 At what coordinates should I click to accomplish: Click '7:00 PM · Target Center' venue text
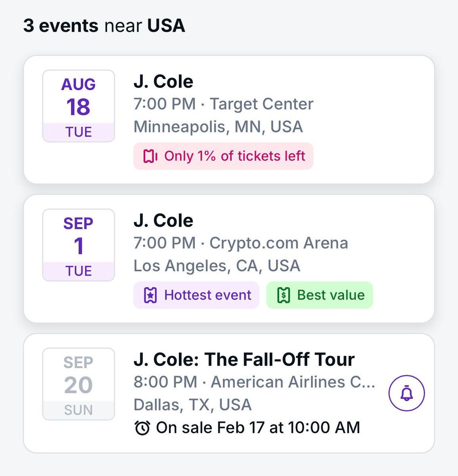223,104
